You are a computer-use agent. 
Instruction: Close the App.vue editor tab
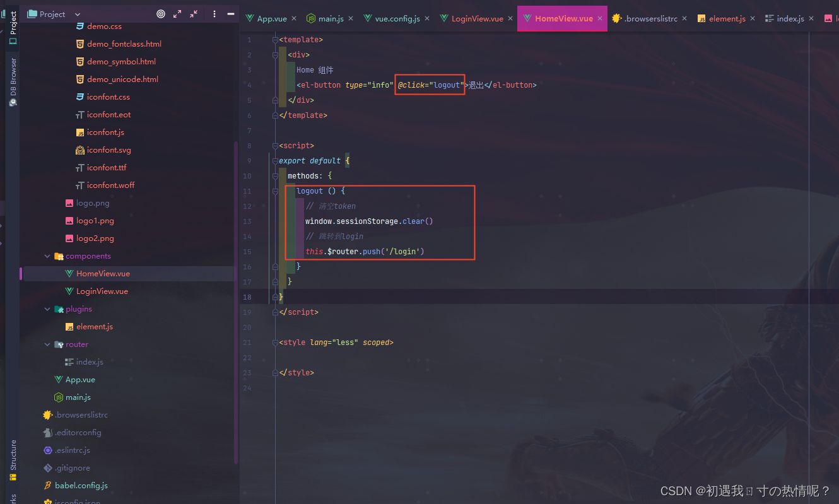coord(294,19)
